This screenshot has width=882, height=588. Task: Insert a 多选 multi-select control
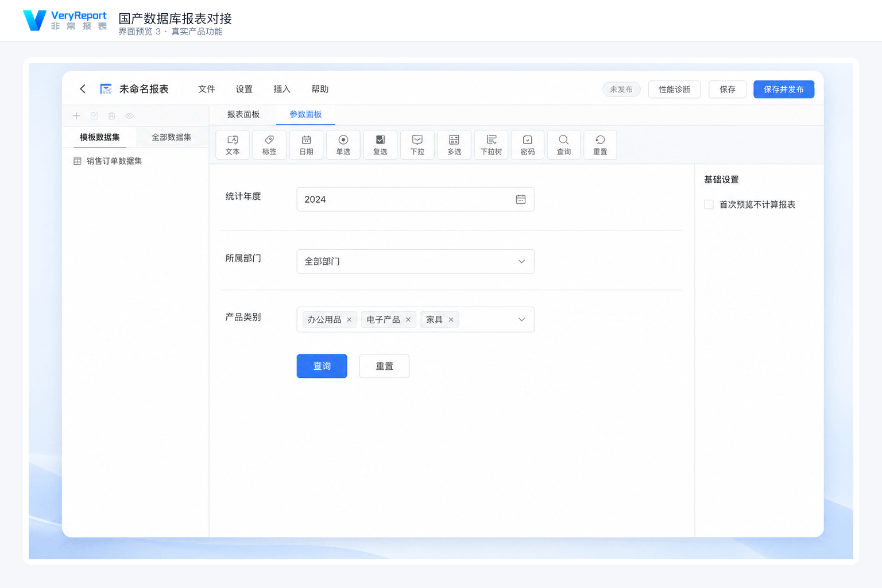point(454,145)
